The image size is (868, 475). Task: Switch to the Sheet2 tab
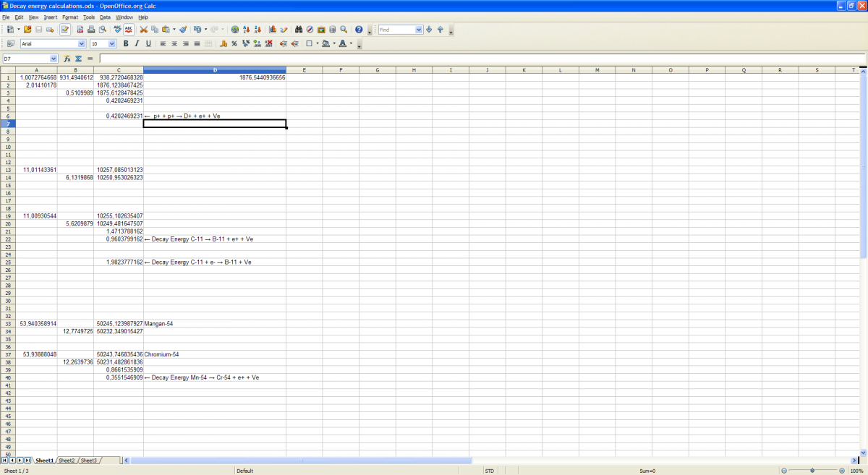click(x=67, y=461)
